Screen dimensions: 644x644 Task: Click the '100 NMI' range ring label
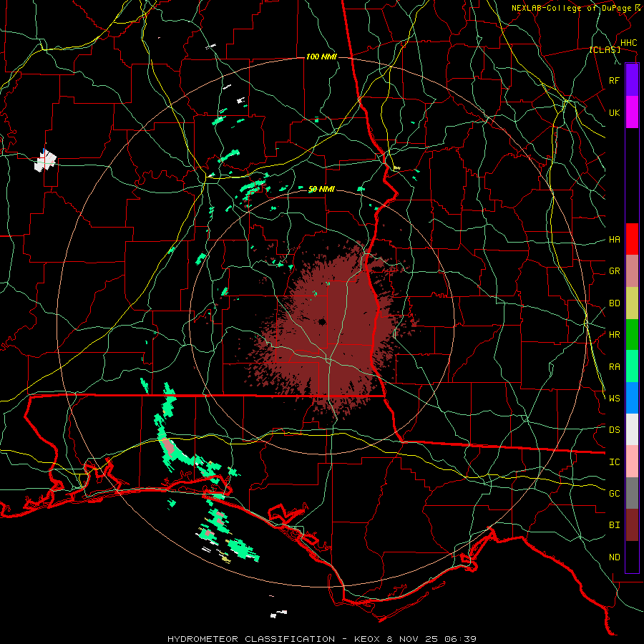point(321,57)
